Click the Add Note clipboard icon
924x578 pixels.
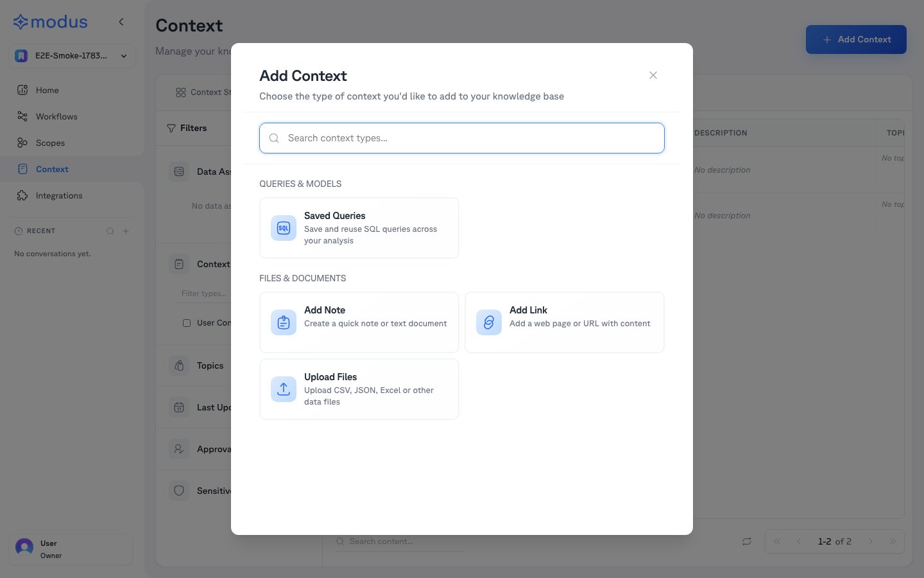coord(284,322)
